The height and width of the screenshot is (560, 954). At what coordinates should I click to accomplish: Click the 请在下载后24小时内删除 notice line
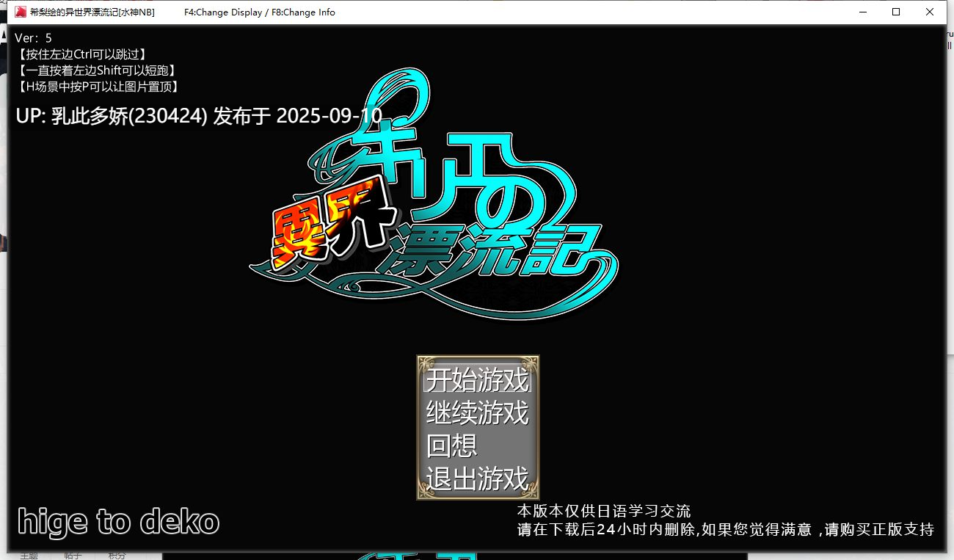pyautogui.click(x=725, y=529)
